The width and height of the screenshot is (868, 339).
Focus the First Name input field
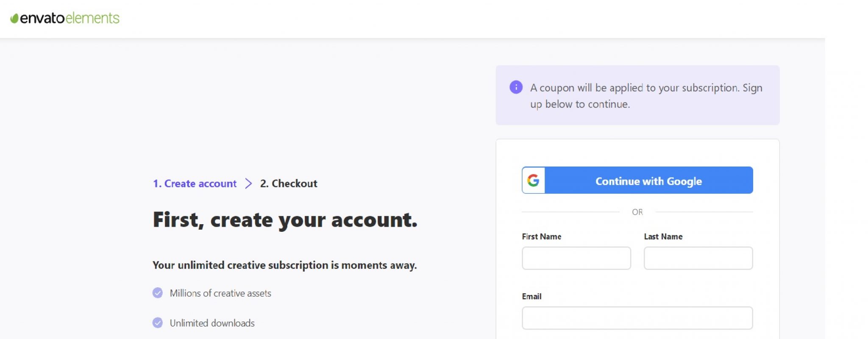tap(576, 258)
